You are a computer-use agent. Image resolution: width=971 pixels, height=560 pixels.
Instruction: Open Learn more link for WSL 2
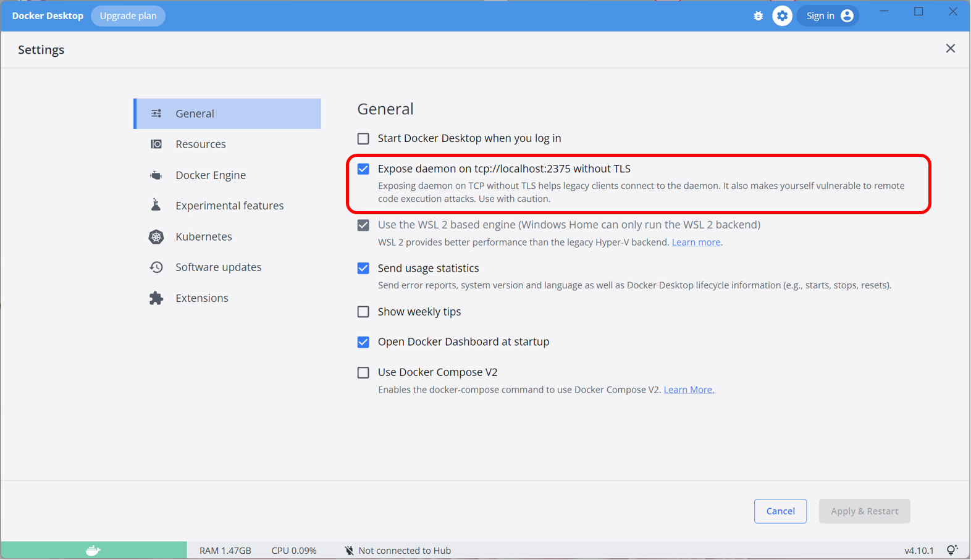click(696, 243)
